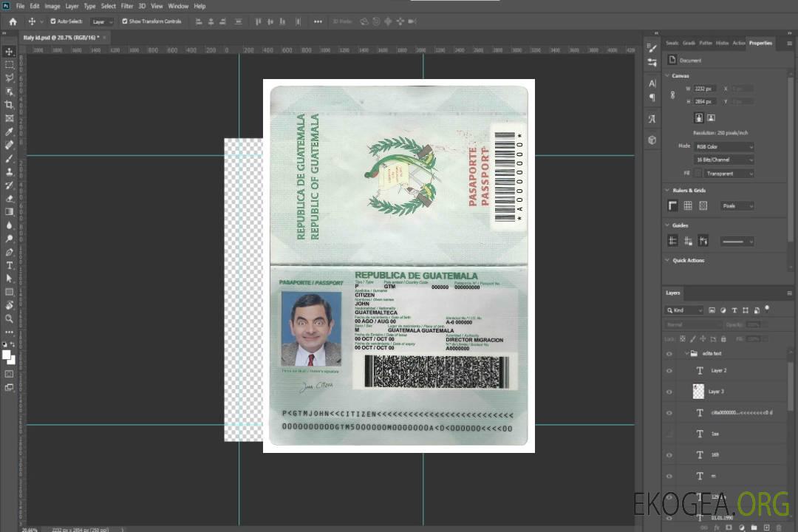
Task: Toggle visibility of the '169' text layer
Action: (x=669, y=456)
